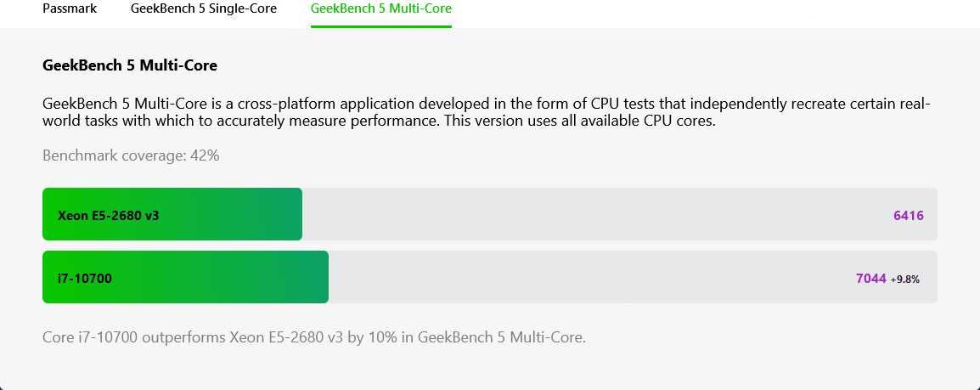980x390 pixels.
Task: Click the Benchmark coverage: 42% text
Action: click(x=131, y=155)
